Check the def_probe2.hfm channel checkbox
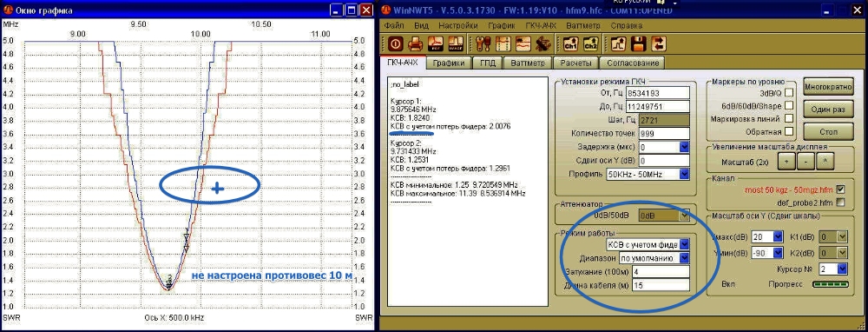The height and width of the screenshot is (332, 868). (841, 203)
